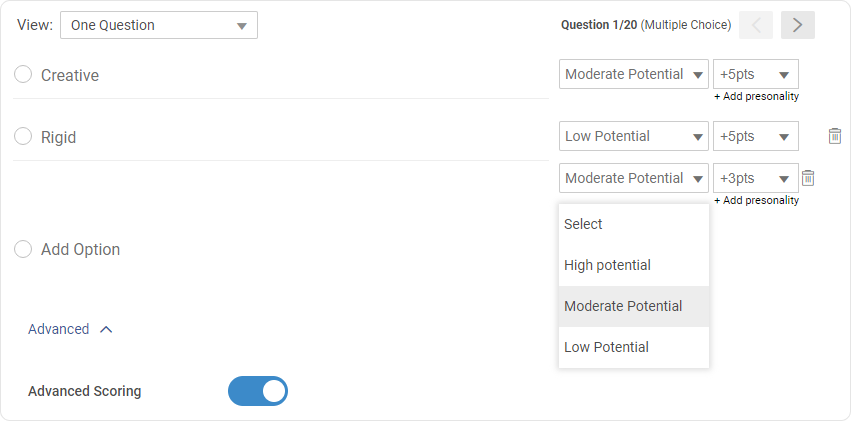Viewport: 851px width, 421px height.
Task: Click trash icon beside the +3pts row
Action: (808, 178)
